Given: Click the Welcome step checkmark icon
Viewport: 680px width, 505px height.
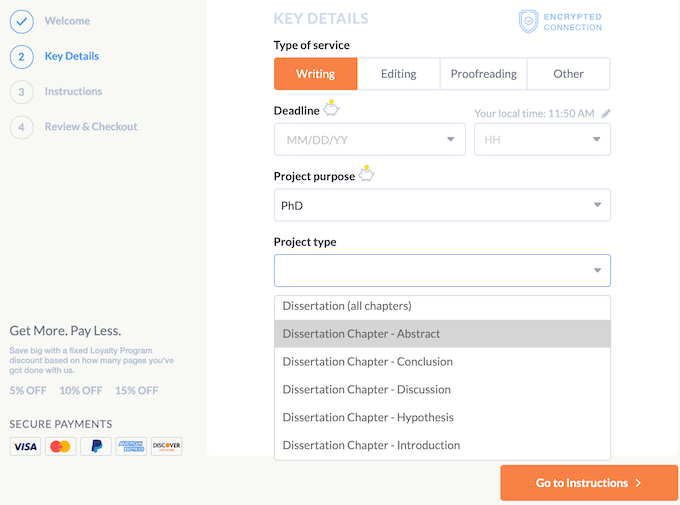Looking at the screenshot, I should (22, 21).
